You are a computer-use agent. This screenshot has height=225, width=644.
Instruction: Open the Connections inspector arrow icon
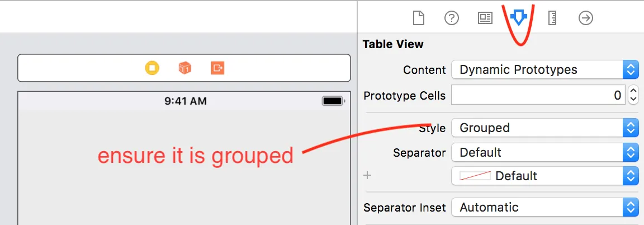pos(585,18)
